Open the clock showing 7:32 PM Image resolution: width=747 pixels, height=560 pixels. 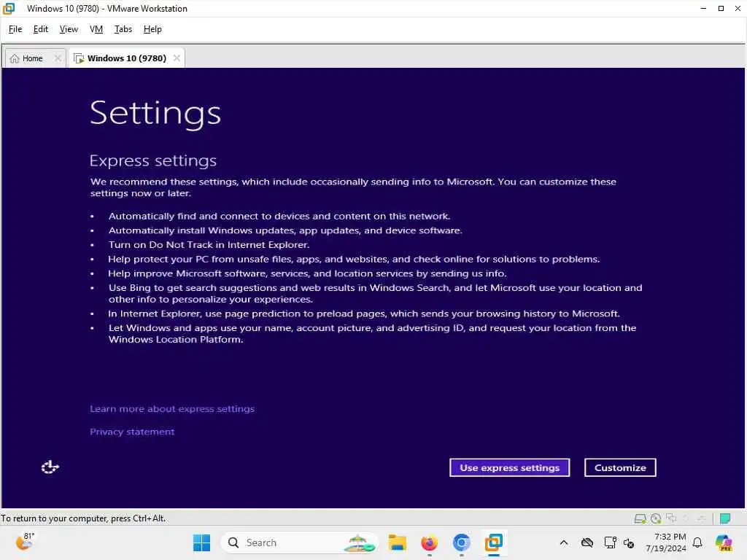(x=665, y=542)
